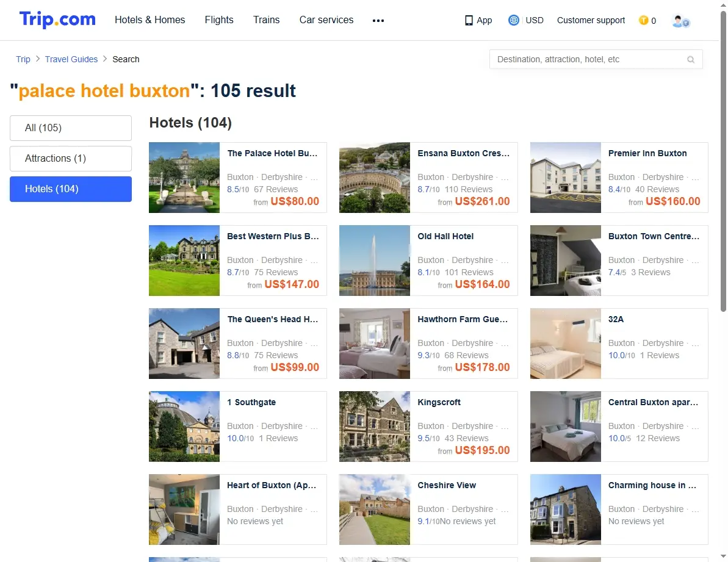This screenshot has height=562, width=728.
Task: Open Old Hall Hotel fountain photo
Action: point(375,261)
